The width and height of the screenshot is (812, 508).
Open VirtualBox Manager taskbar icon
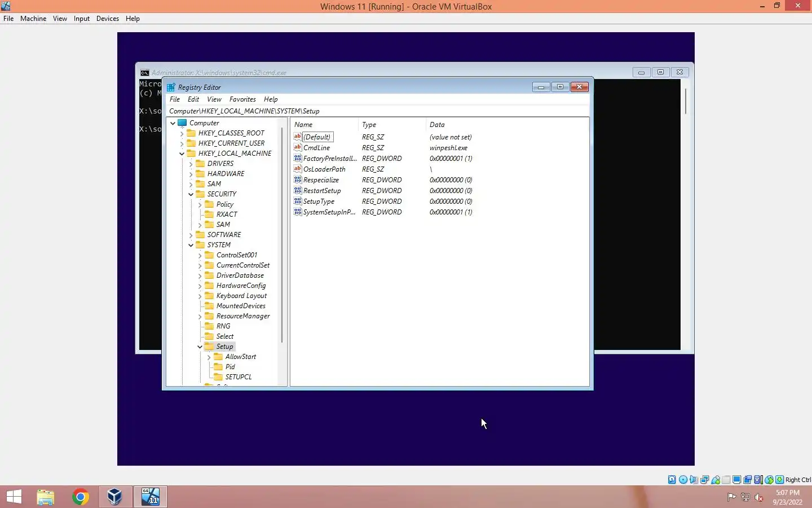115,497
